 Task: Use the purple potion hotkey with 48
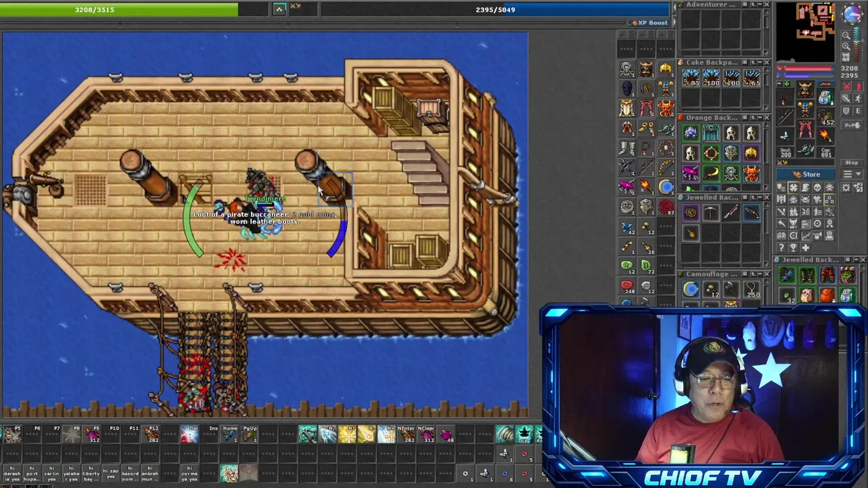[446, 434]
